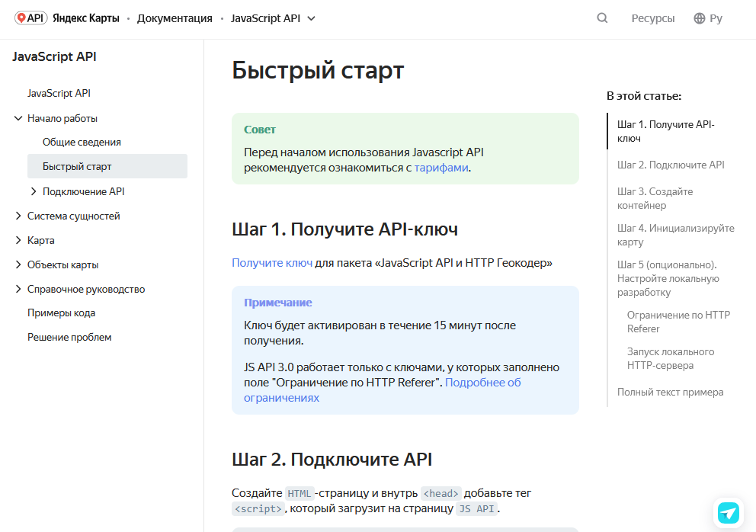Viewport: 756px width, 532px height.
Task: Follow the Получите ключ link
Action: pos(272,263)
